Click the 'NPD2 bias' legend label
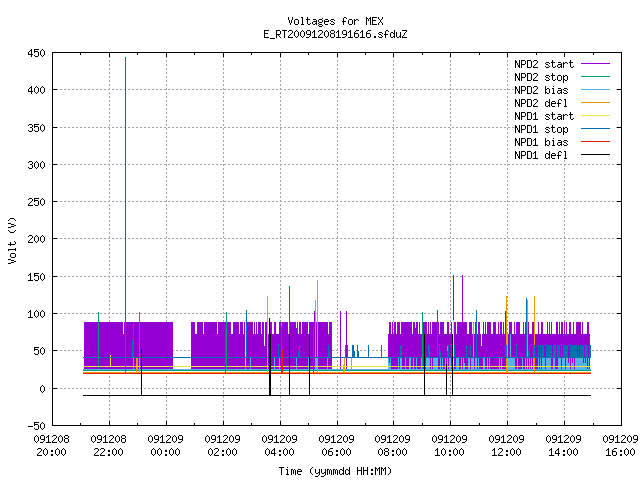This screenshot has width=640, height=480. coord(541,90)
